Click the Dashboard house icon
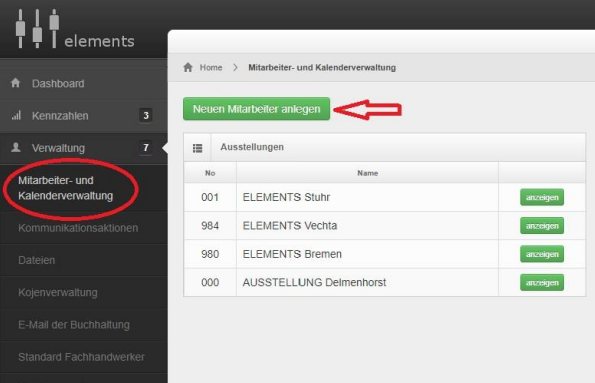This screenshot has width=595, height=383. click(16, 83)
